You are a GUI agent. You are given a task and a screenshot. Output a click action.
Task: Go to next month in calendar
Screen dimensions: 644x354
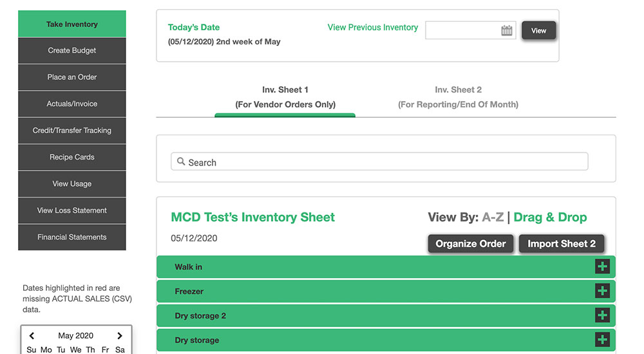point(120,335)
